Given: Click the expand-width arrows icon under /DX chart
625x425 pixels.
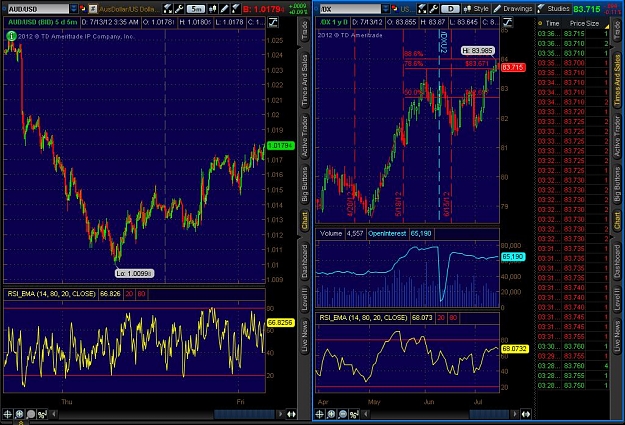Looking at the screenshot, I should point(526,415).
